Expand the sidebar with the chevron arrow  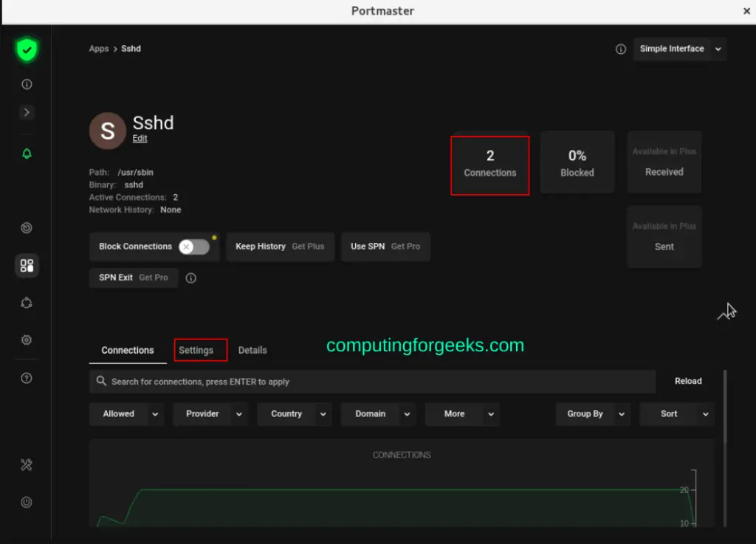click(27, 112)
